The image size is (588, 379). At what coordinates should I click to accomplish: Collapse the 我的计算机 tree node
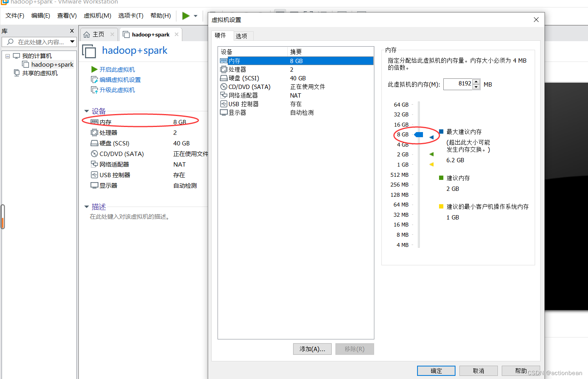click(x=8, y=55)
